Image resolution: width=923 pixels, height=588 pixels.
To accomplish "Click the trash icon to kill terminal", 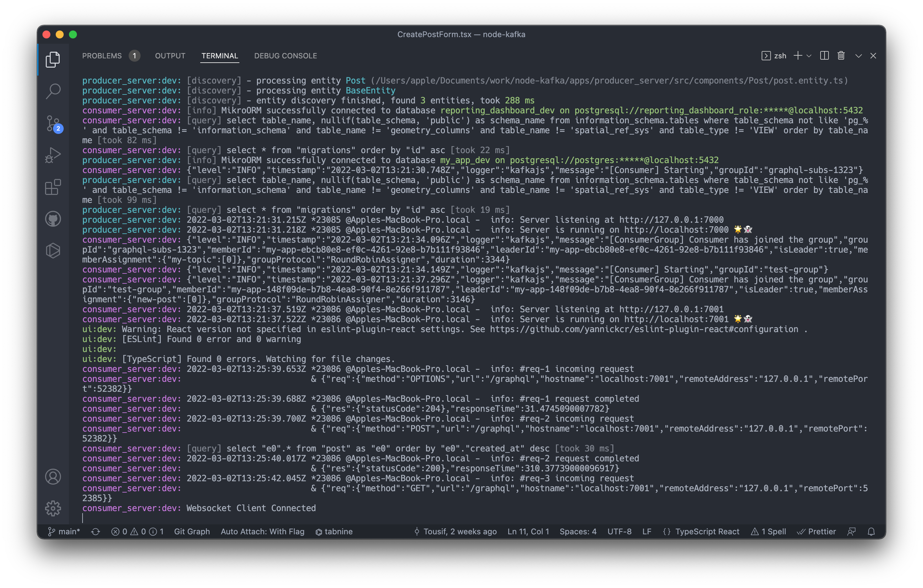I will point(841,56).
